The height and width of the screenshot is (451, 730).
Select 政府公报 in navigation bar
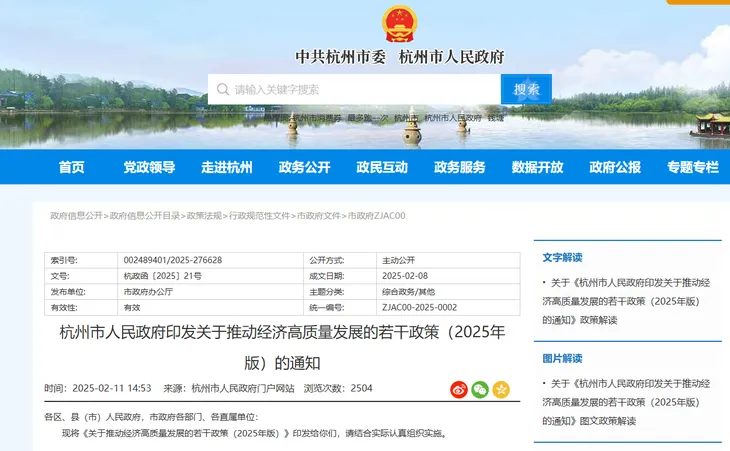click(x=615, y=167)
